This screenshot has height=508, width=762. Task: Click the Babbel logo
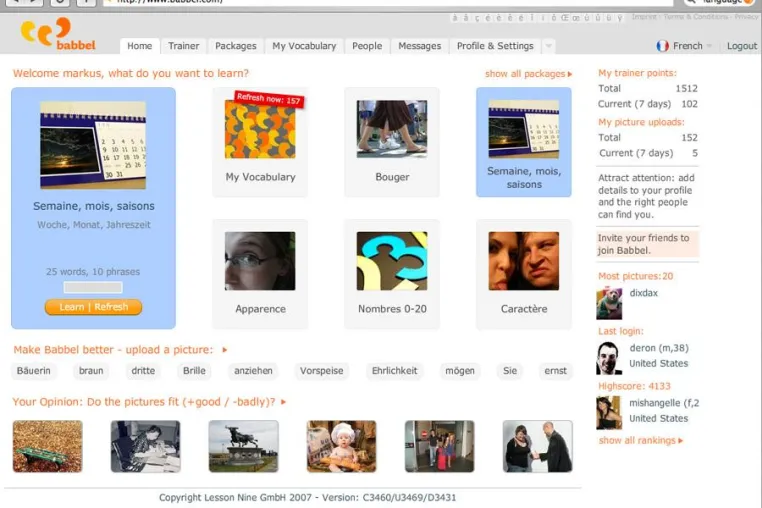58,34
